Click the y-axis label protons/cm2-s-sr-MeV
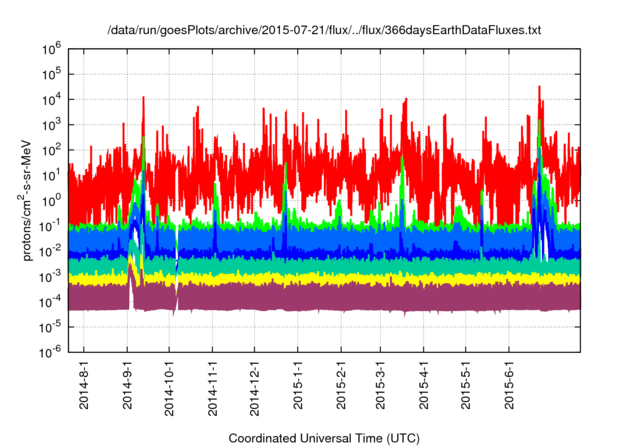640x448 pixels. pos(33,198)
